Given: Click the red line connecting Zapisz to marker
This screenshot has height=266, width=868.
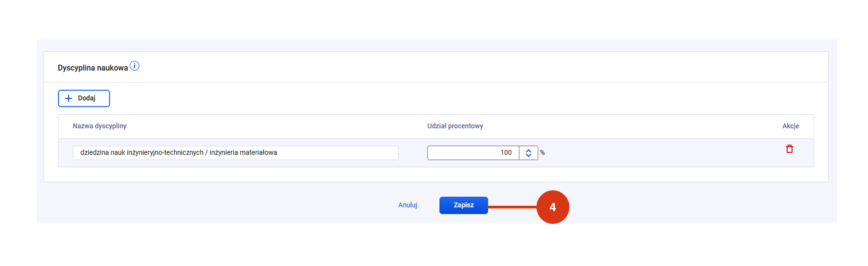Looking at the screenshot, I should click(512, 207).
